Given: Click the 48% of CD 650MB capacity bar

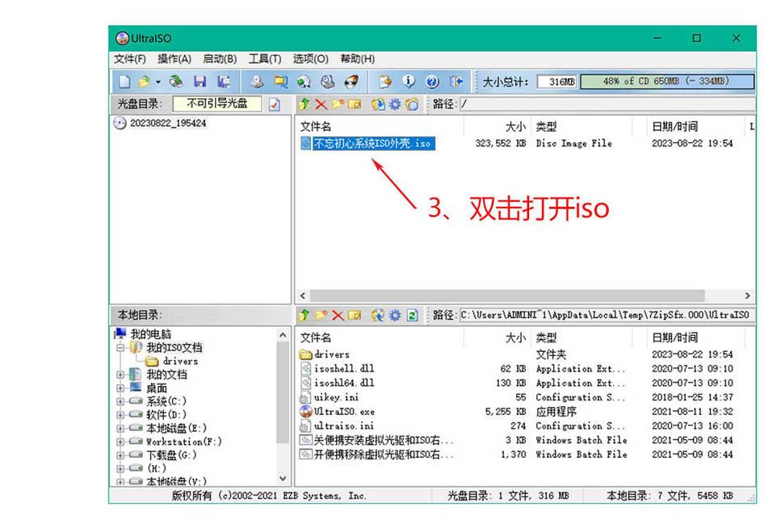Looking at the screenshot, I should (x=667, y=82).
